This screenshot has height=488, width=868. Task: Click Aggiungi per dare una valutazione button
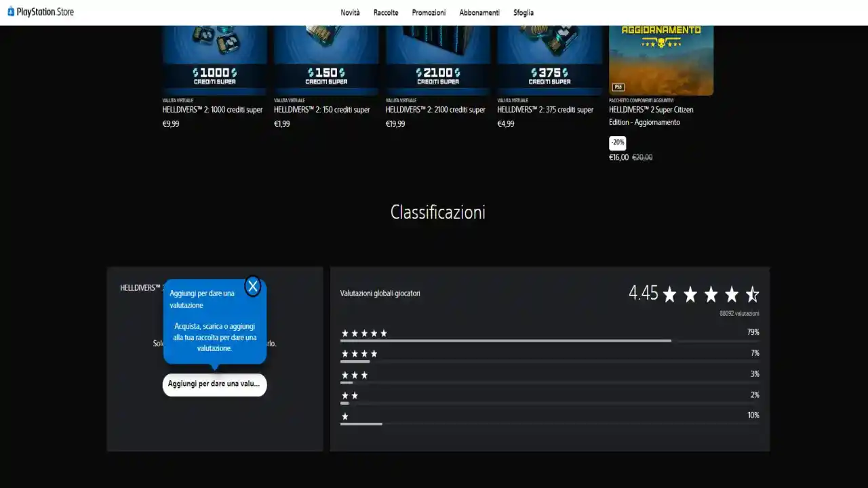pyautogui.click(x=214, y=384)
